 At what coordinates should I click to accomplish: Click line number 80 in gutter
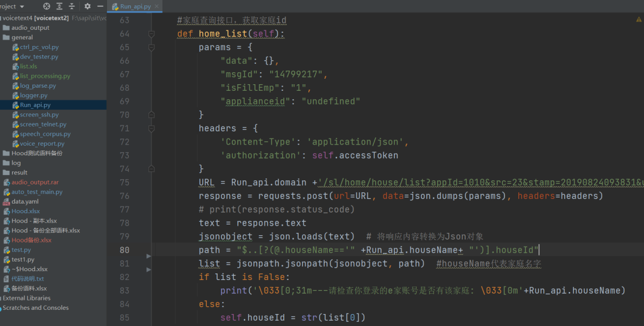[x=124, y=250]
